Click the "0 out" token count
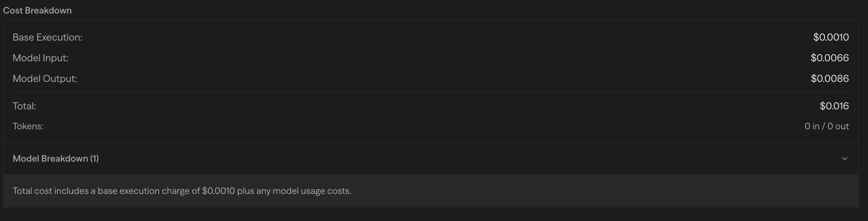This screenshot has height=221, width=868. click(x=838, y=126)
